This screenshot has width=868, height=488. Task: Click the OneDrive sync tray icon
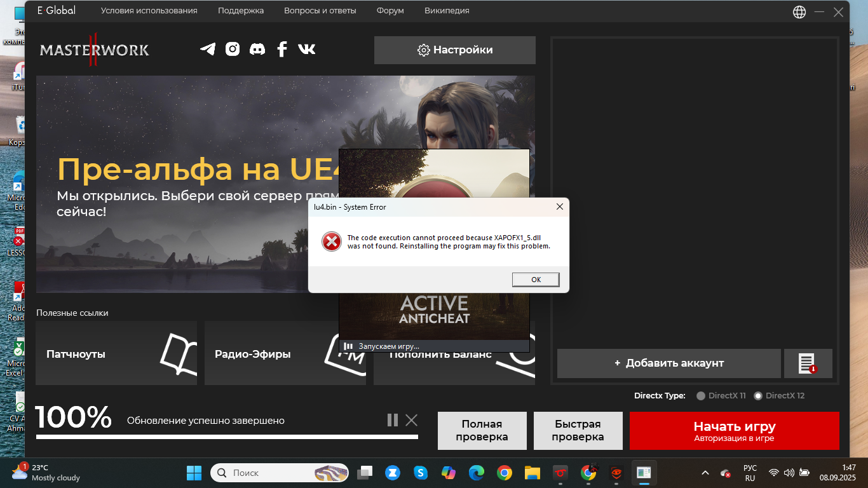(x=726, y=473)
